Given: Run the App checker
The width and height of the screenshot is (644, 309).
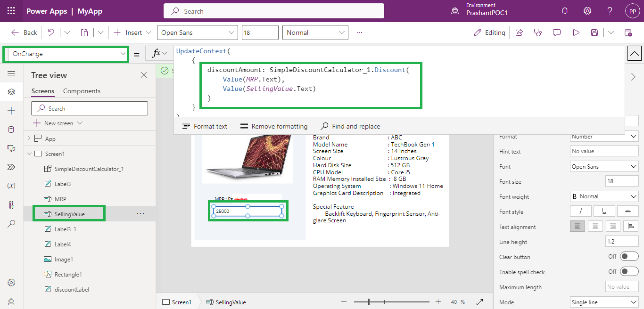Looking at the screenshot, I should [537, 32].
